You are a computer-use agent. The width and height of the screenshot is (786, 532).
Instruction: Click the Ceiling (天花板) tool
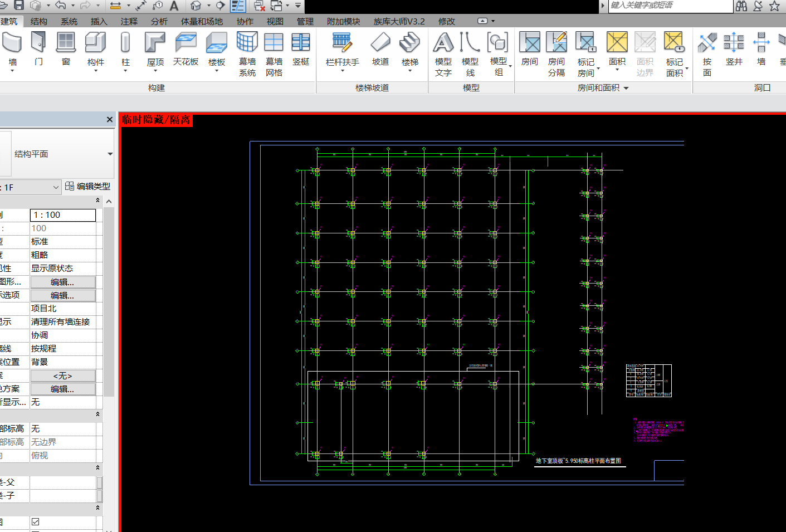pos(185,48)
